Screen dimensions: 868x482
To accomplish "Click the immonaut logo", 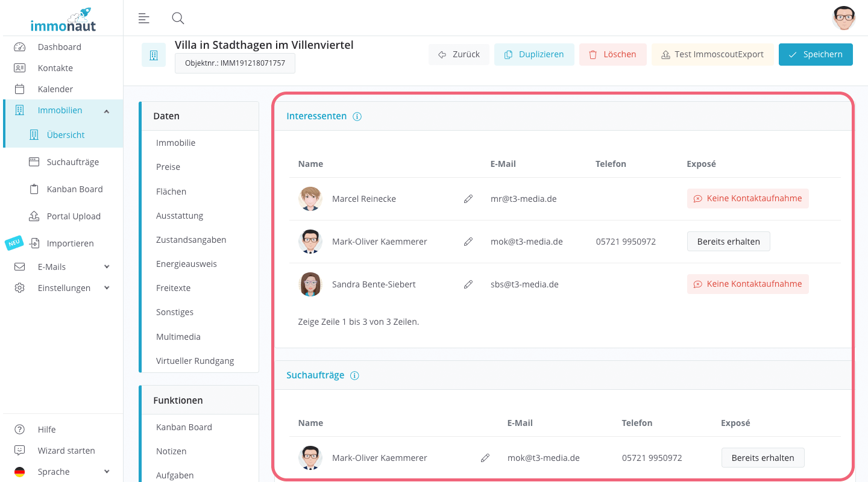I will (63, 19).
